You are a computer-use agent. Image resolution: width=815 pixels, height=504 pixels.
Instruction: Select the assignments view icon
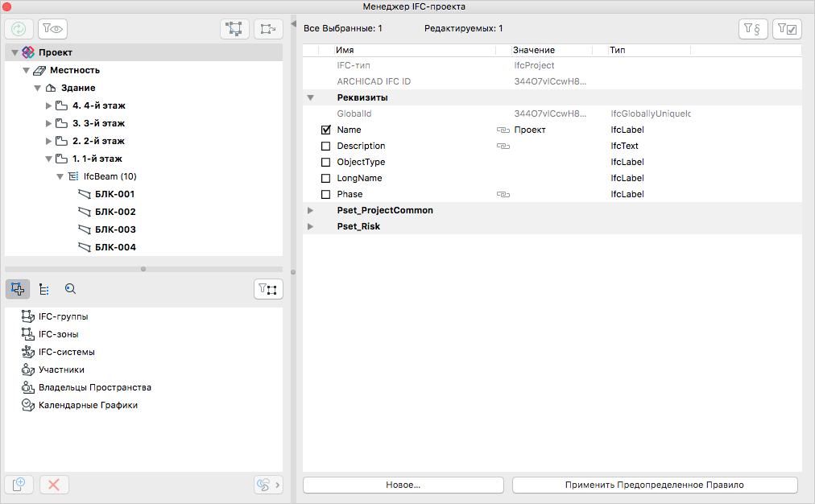click(18, 289)
